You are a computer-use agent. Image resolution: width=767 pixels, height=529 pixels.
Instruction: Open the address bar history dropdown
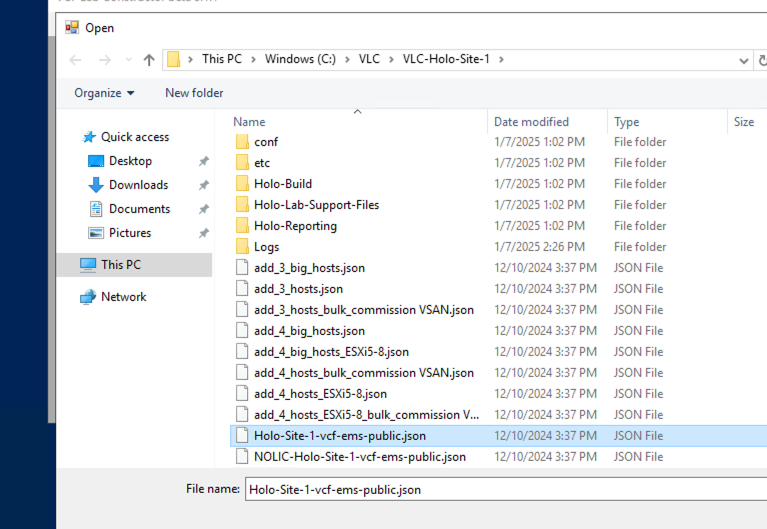743,60
